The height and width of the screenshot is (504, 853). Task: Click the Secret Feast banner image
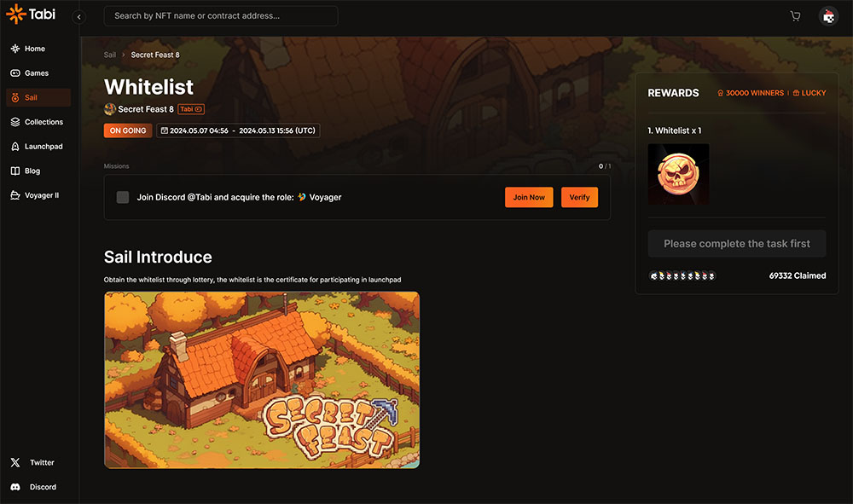[x=262, y=380]
